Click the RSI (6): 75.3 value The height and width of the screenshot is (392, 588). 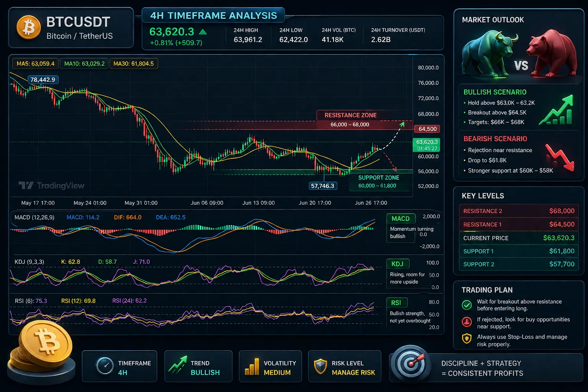click(x=31, y=301)
